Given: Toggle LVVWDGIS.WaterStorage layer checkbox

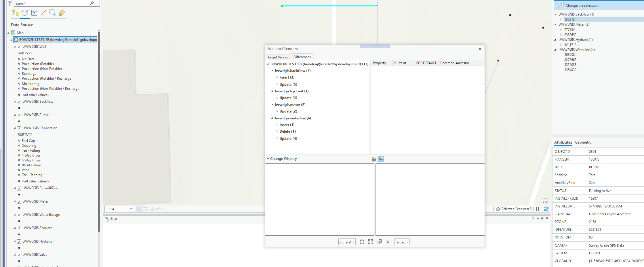Looking at the screenshot, I should 19,215.
